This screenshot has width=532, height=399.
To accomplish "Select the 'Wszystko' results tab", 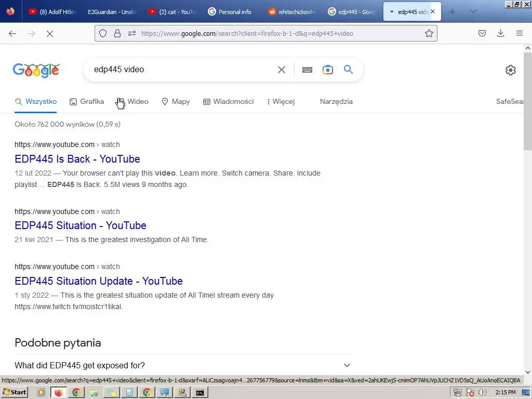I will [36, 101].
